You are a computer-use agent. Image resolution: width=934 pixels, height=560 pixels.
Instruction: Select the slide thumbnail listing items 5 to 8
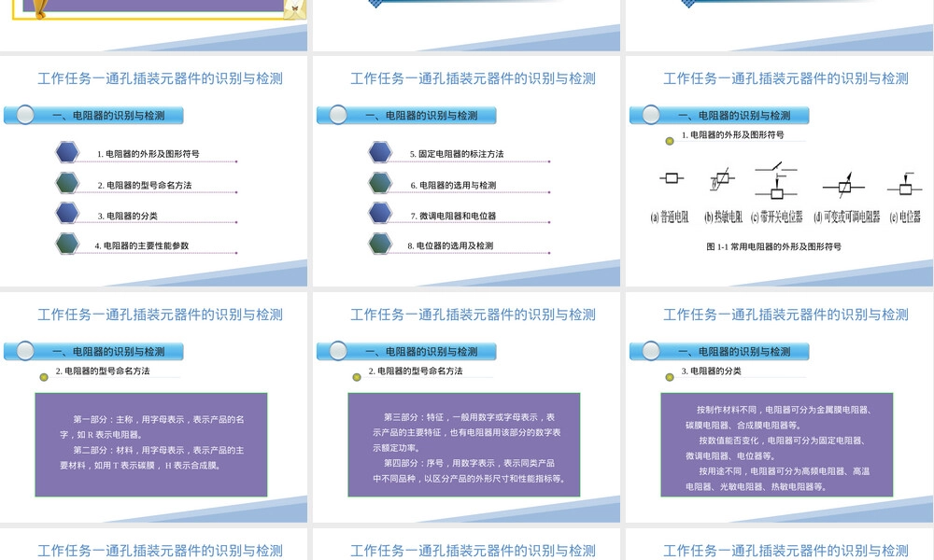click(466, 172)
